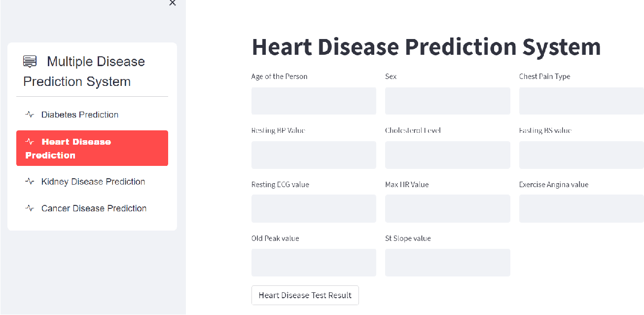This screenshot has height=315, width=644.
Task: Open Kidney Disease Prediction page
Action: tap(93, 181)
